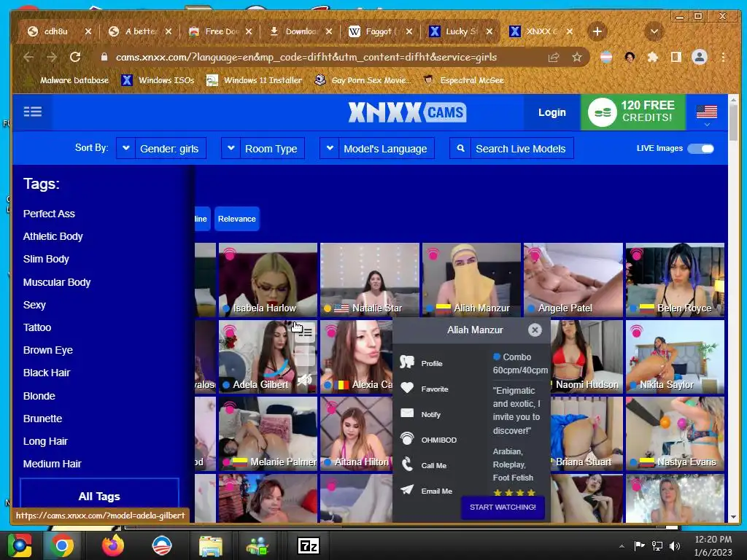The height and width of the screenshot is (560, 747).
Task: Open the Chrome profile avatar icon
Action: pos(700,57)
